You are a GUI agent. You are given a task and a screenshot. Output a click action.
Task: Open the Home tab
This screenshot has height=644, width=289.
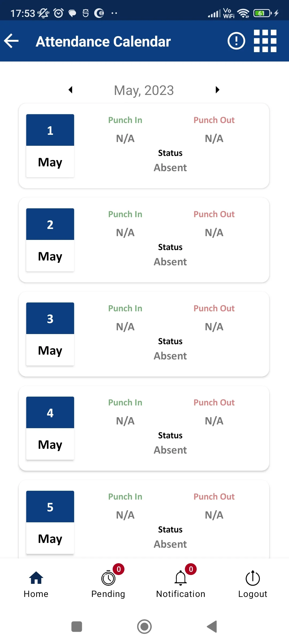pos(36,584)
